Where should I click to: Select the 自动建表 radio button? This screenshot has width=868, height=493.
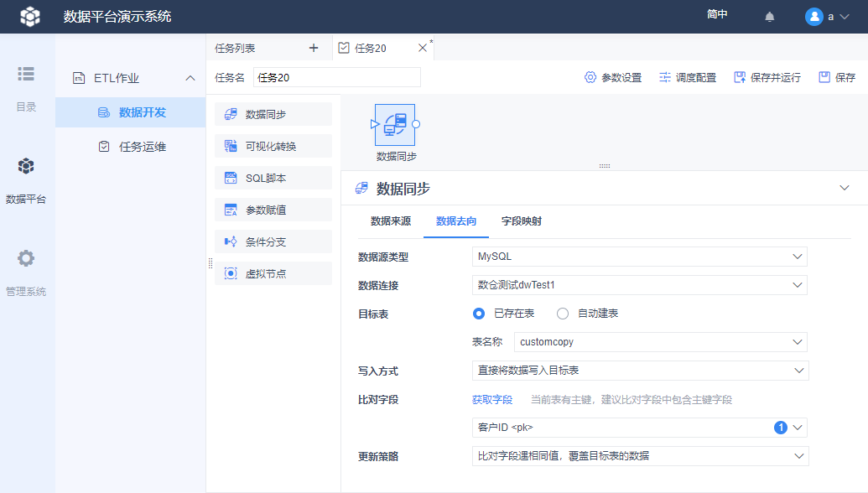coord(563,314)
